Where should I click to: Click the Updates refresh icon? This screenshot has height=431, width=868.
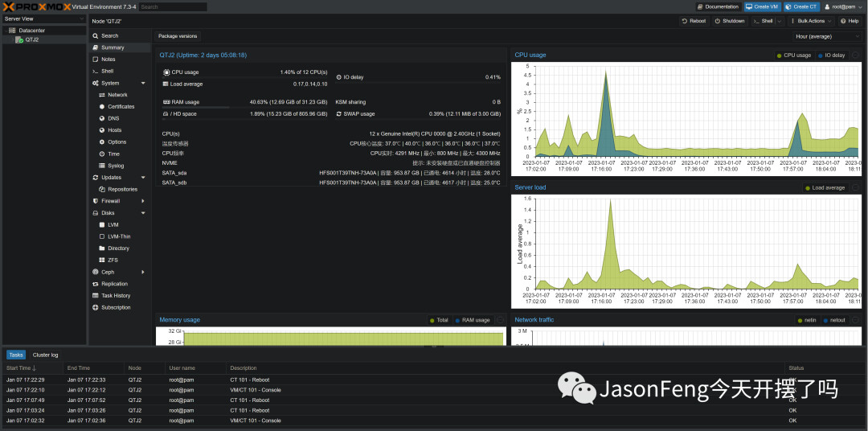coord(95,177)
